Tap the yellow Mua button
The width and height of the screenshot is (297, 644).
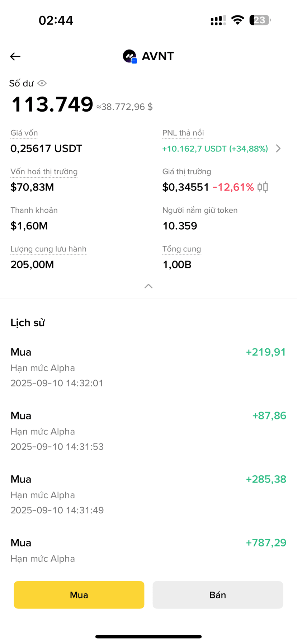79,595
